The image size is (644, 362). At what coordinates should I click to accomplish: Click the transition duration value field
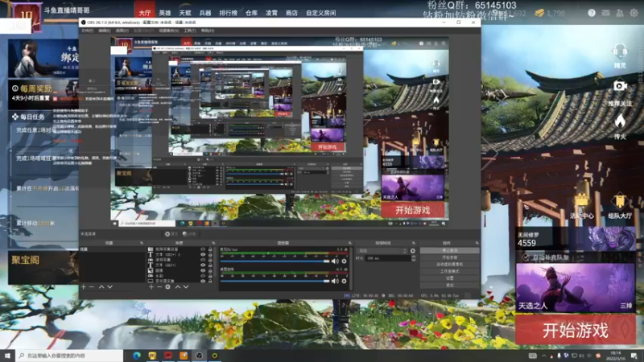tap(387, 258)
